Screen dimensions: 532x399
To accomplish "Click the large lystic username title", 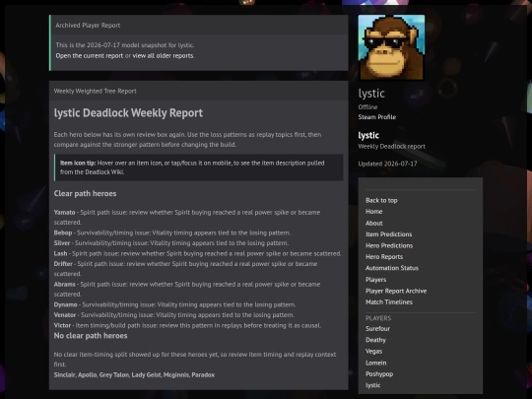I will 371,94.
